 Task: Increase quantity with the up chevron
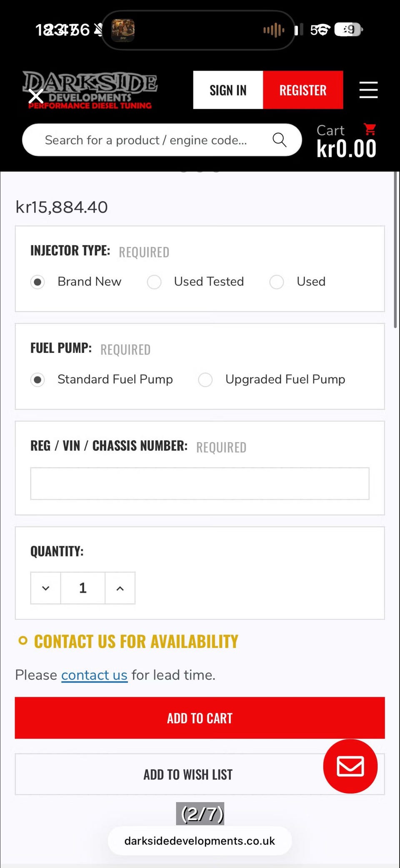[120, 588]
